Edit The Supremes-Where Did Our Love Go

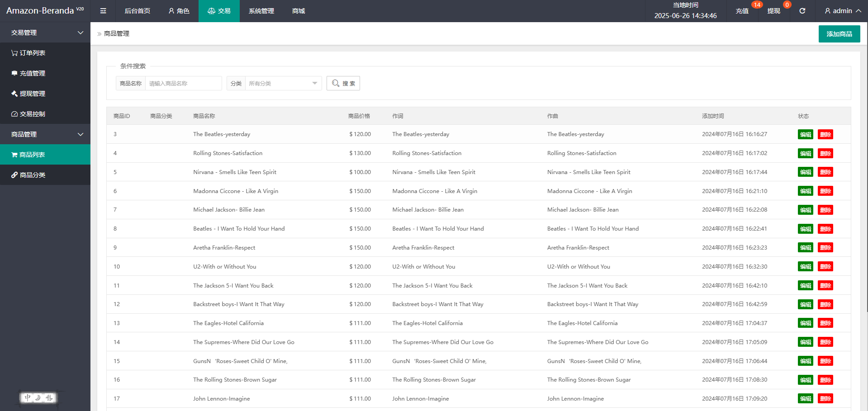(806, 342)
